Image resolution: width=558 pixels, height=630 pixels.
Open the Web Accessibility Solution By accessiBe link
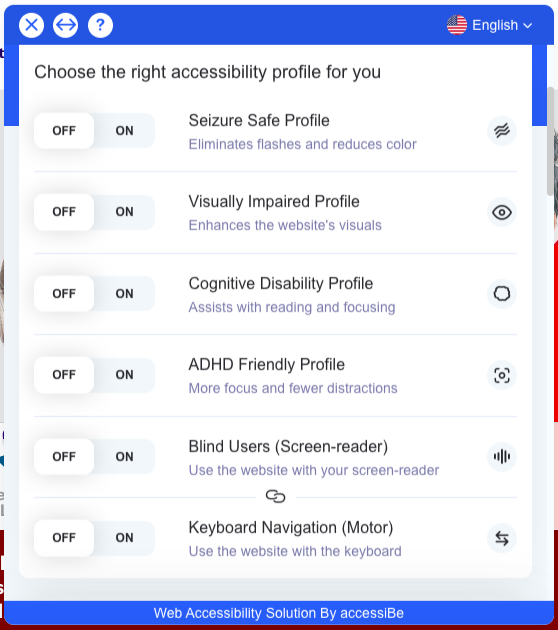click(278, 613)
